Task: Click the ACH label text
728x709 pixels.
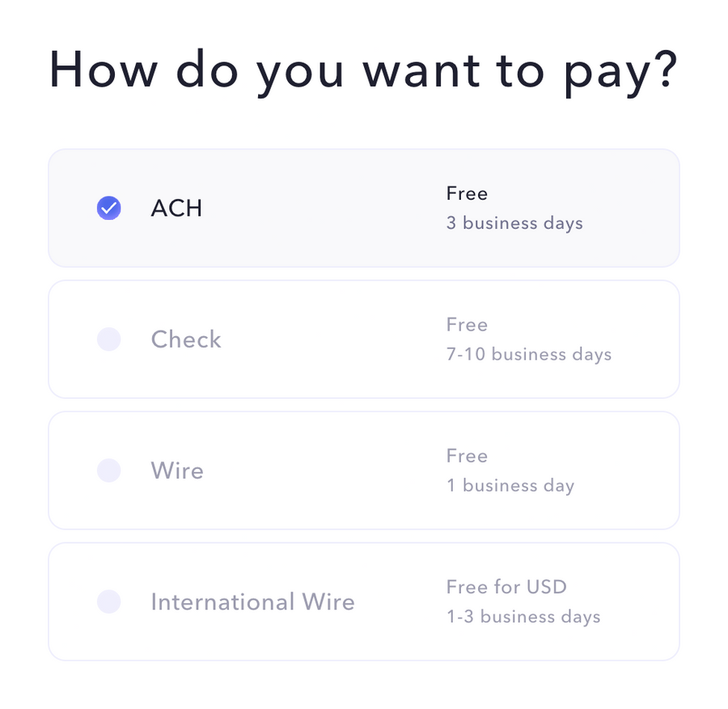Action: pos(176,208)
